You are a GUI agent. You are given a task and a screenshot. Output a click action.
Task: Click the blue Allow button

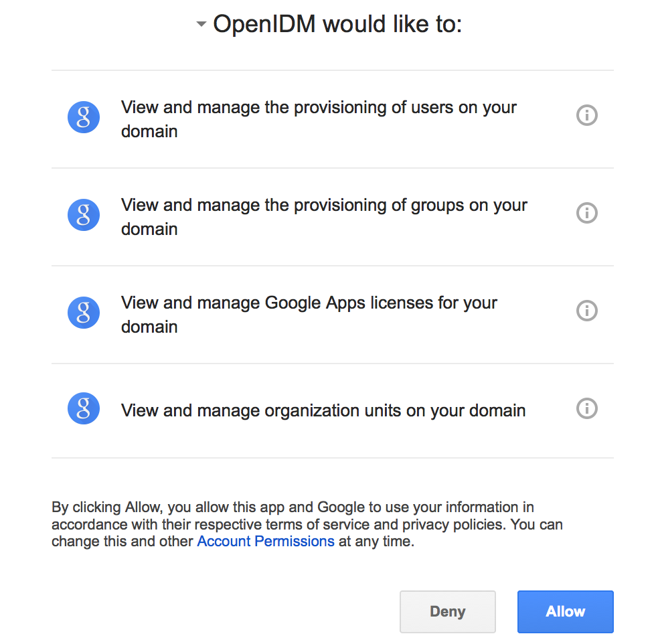[565, 611]
